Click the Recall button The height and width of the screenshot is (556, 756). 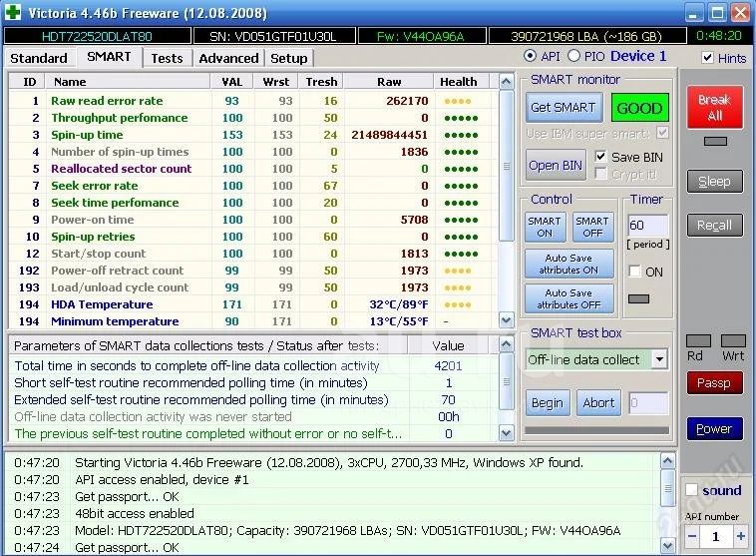714,226
